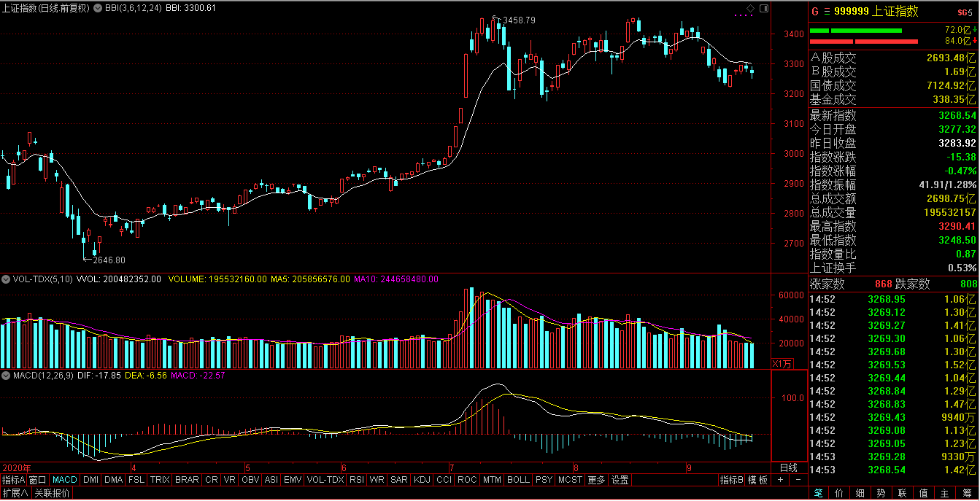The height and width of the screenshot is (501, 980).
Task: Toggle the 窗口 window option
Action: point(39,480)
